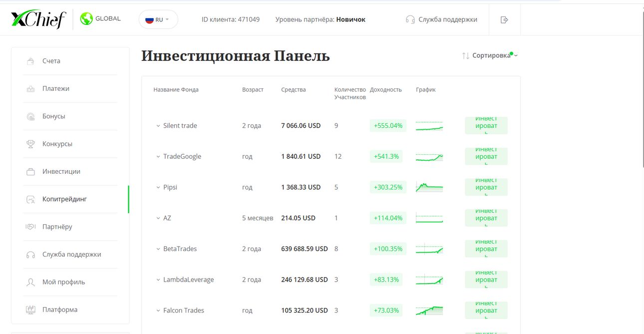Click the Silent trade performance chart
Image resolution: width=644 pixels, height=334 pixels.
[x=429, y=126]
